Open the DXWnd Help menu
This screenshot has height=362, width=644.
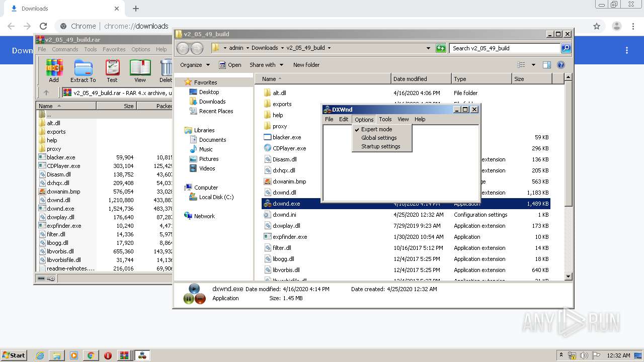click(420, 119)
